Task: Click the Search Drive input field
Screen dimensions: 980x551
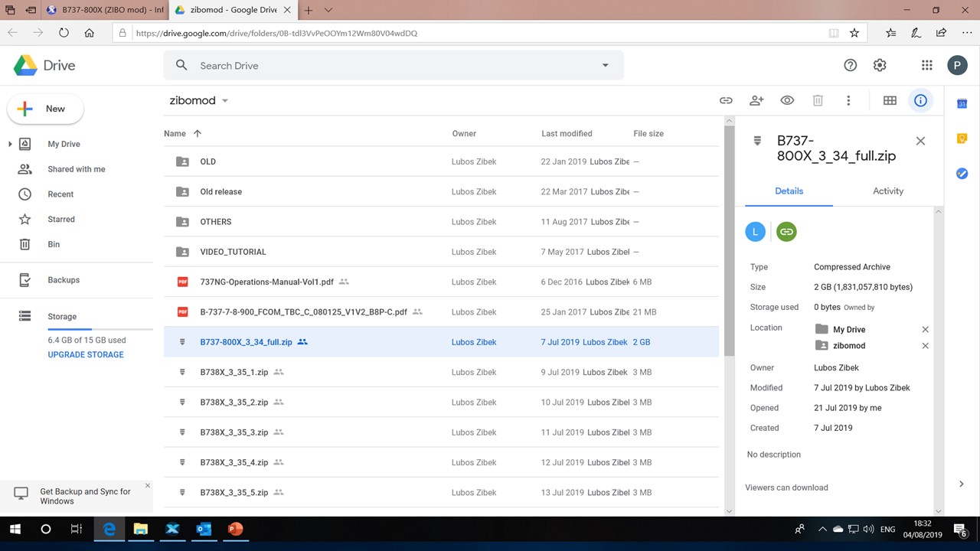Action: 394,66
